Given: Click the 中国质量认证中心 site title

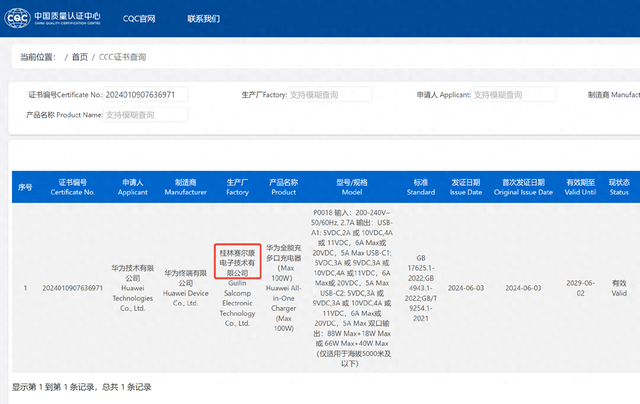Looking at the screenshot, I should [67, 18].
